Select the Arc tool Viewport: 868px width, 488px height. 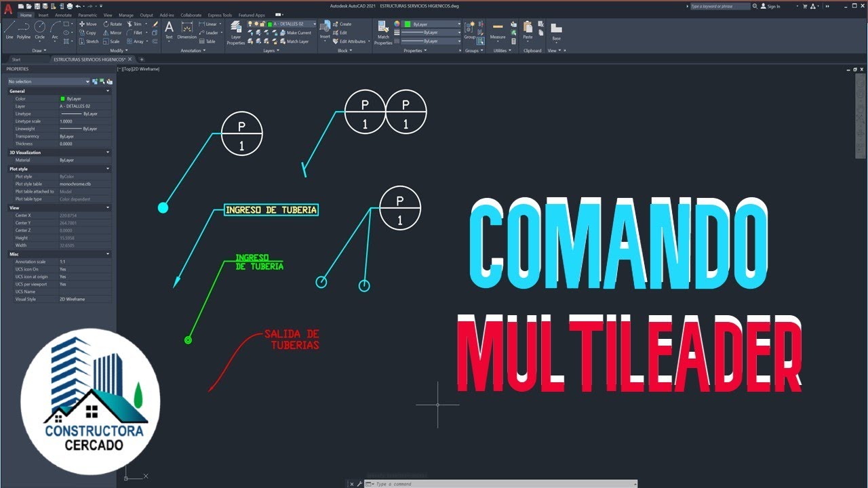[x=55, y=30]
